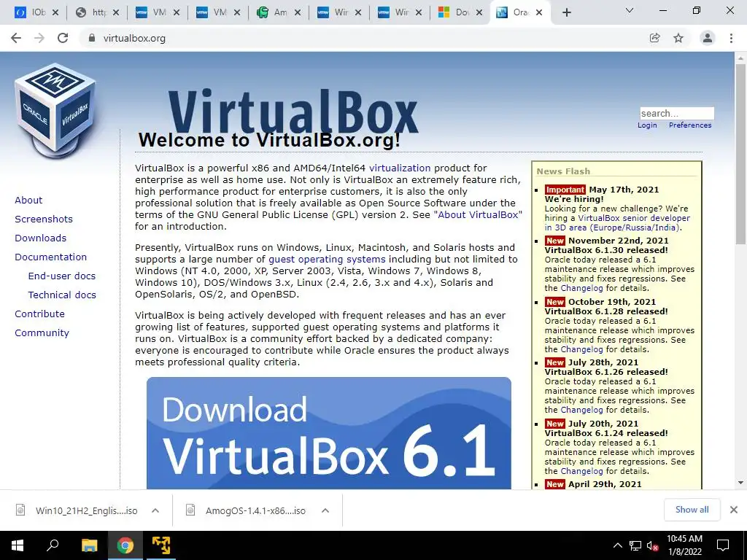The width and height of the screenshot is (747, 560).
Task: Click the Login link
Action: pos(647,125)
